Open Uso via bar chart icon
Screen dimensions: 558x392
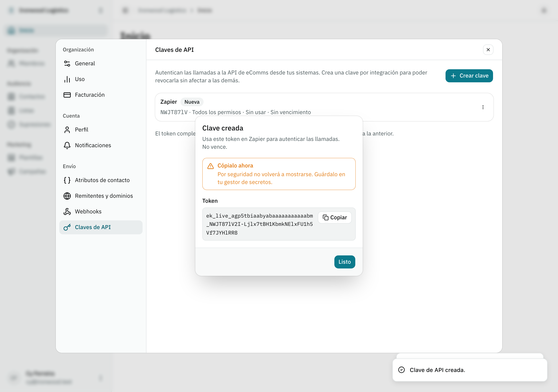(67, 79)
